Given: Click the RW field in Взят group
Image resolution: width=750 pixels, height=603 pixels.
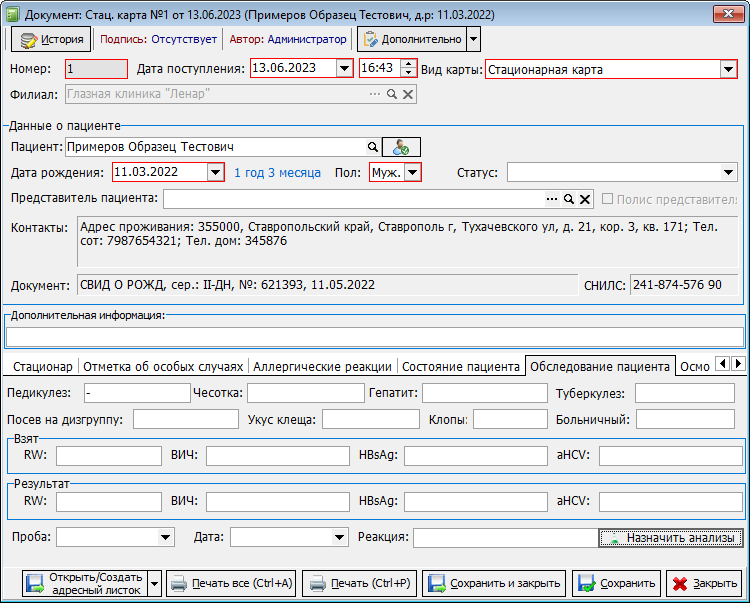Looking at the screenshot, I should click(109, 456).
